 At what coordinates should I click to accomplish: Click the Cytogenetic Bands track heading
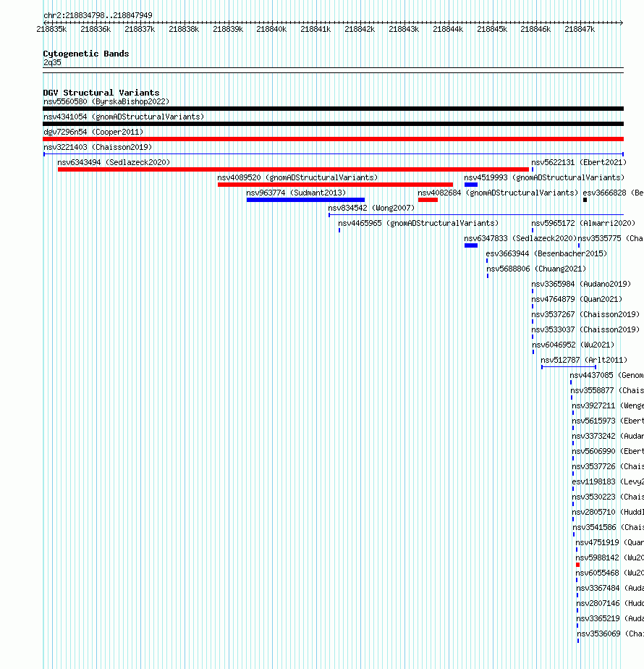point(85,54)
